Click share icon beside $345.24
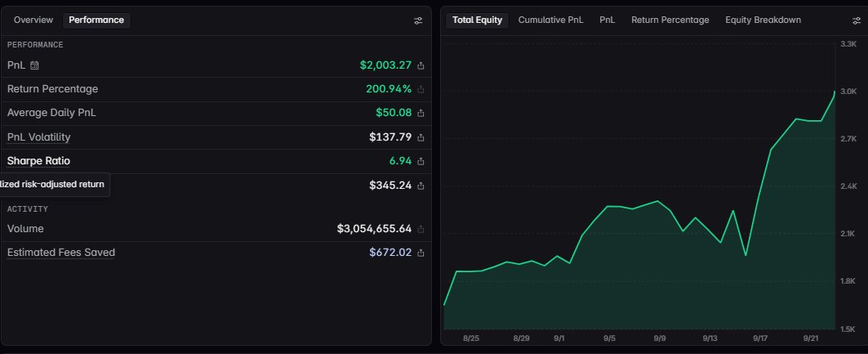868x354 pixels. click(421, 186)
